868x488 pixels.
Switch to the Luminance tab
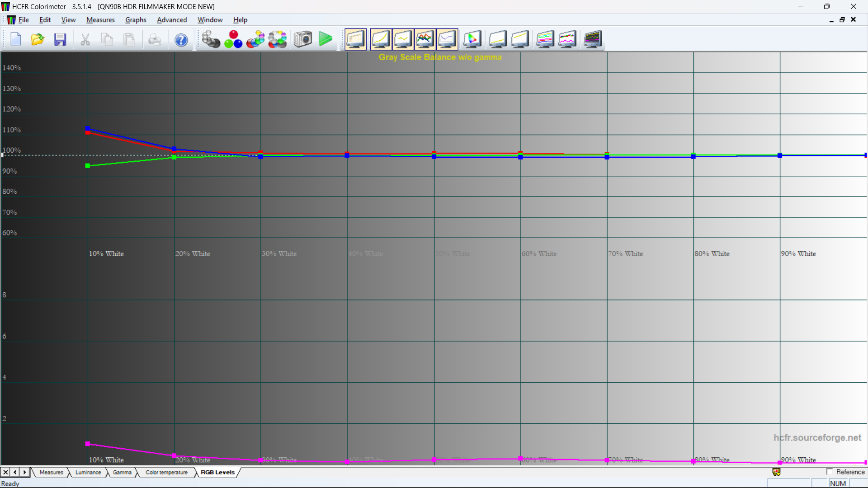click(88, 472)
